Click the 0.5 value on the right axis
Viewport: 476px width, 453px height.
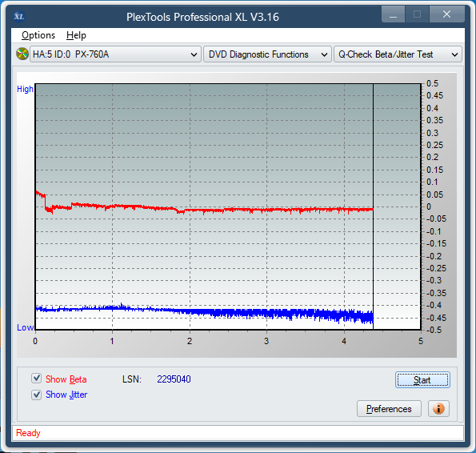[432, 83]
